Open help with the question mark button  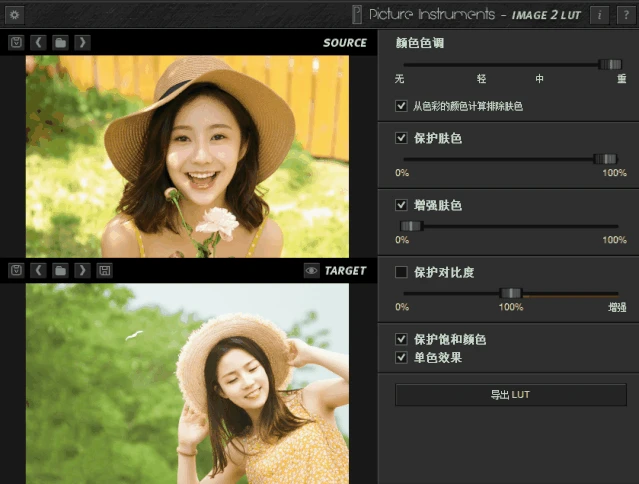click(x=626, y=15)
